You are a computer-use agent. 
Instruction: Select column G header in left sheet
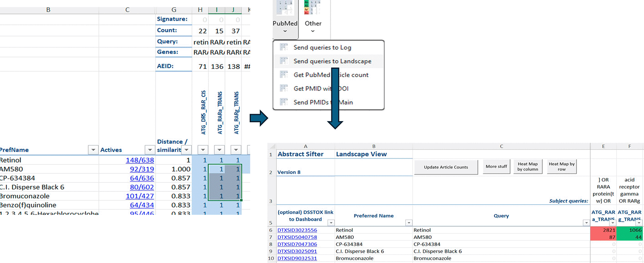click(x=174, y=10)
